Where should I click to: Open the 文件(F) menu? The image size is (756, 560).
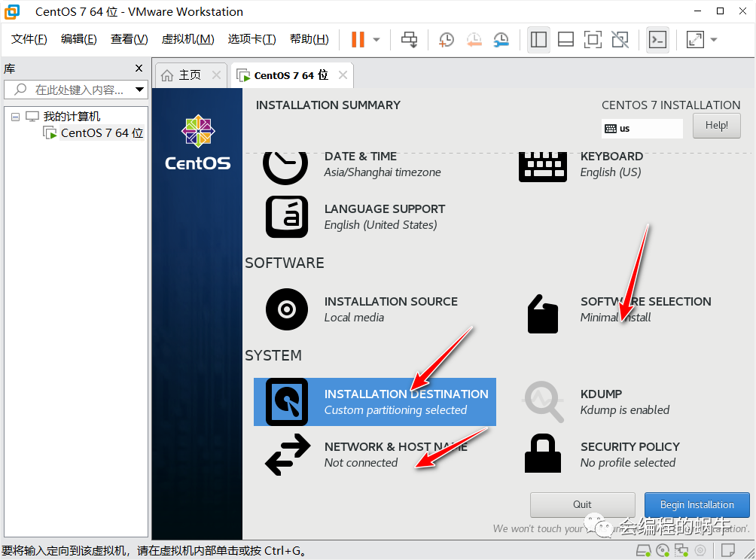point(29,39)
